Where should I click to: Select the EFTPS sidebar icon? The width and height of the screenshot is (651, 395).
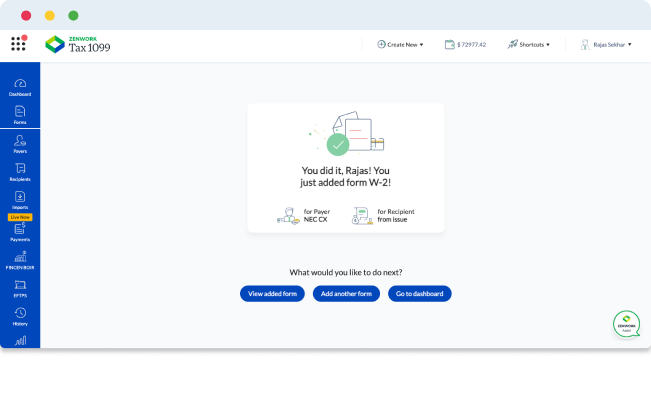(20, 289)
